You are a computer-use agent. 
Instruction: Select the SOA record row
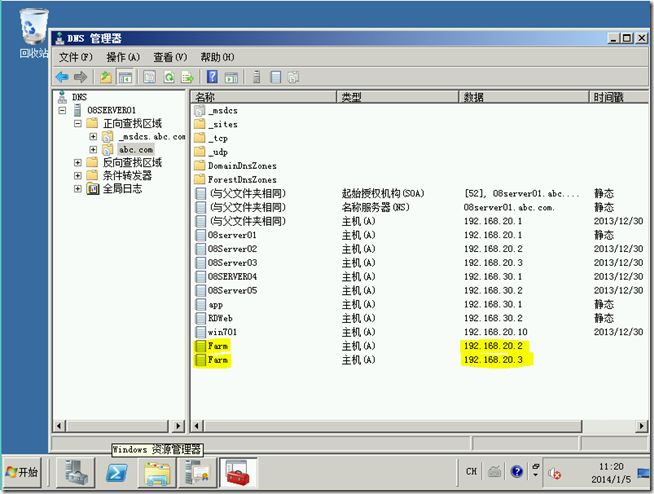pos(419,194)
